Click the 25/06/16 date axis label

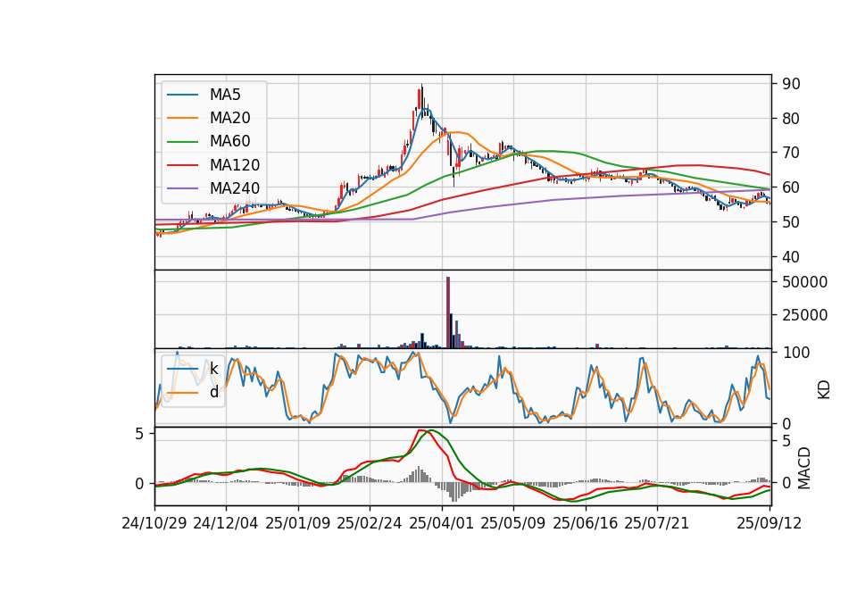point(586,524)
